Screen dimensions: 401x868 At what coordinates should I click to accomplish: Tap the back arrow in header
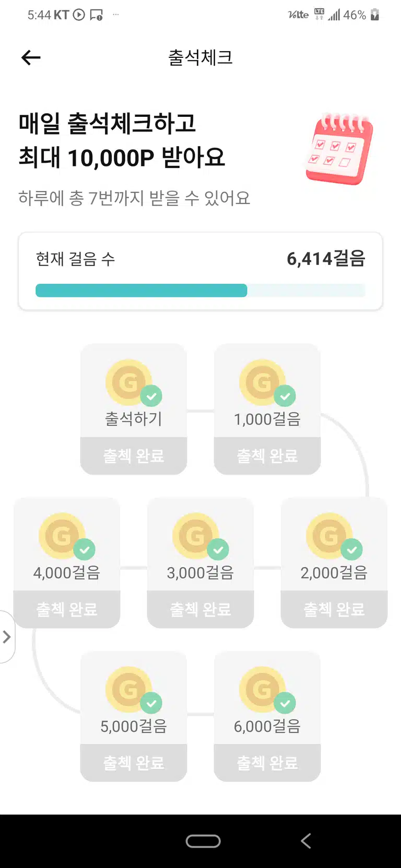(x=31, y=57)
